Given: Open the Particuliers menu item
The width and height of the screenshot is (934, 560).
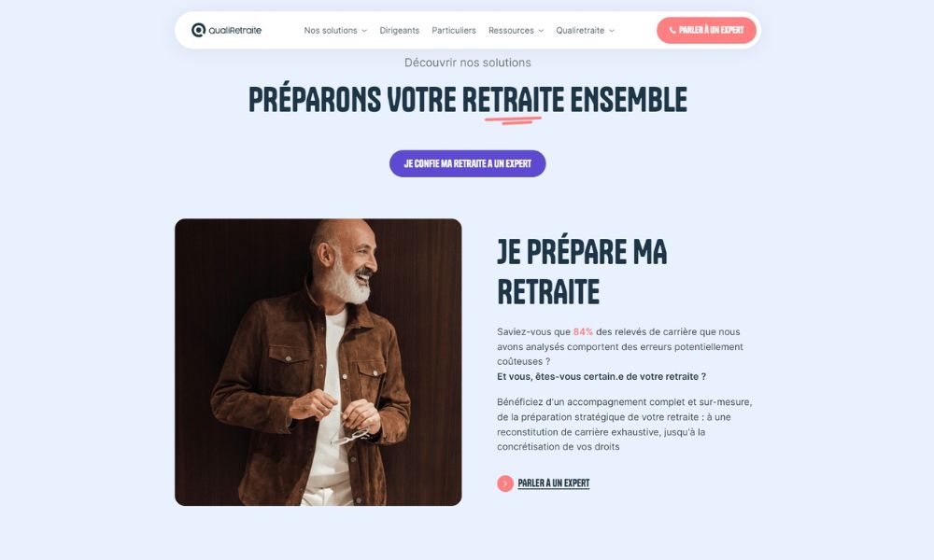Looking at the screenshot, I should pyautogui.click(x=454, y=31).
